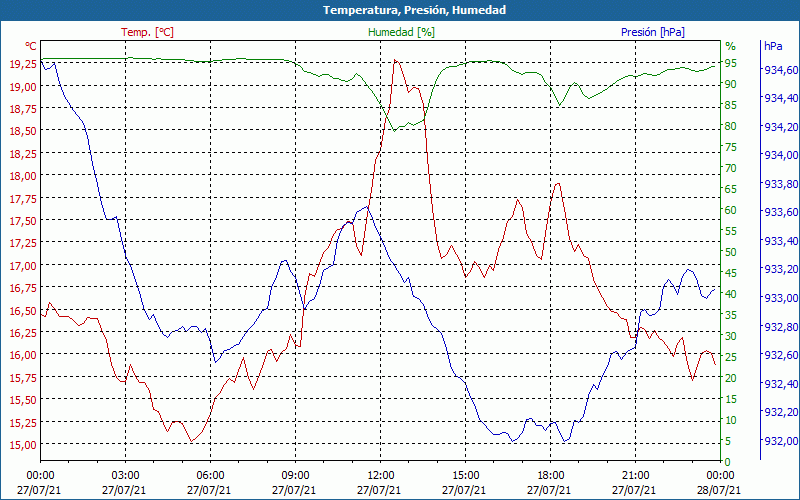Click the '%' unit label on humidity axis
800x500 pixels.
[731, 46]
